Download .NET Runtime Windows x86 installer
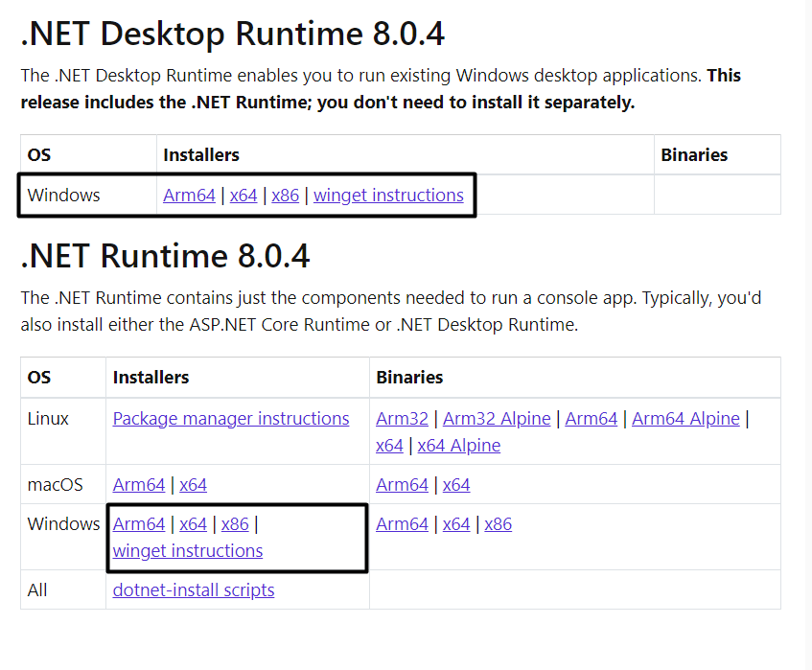This screenshot has width=812, height=670. coord(235,524)
